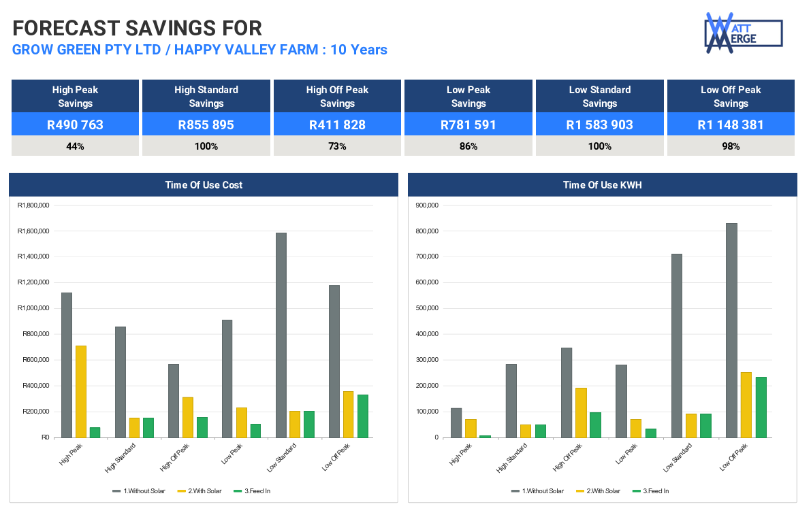This screenshot has height=532, width=811.
Task: Select High Off Peak yellow bar in KWH chart
Action: (581, 412)
